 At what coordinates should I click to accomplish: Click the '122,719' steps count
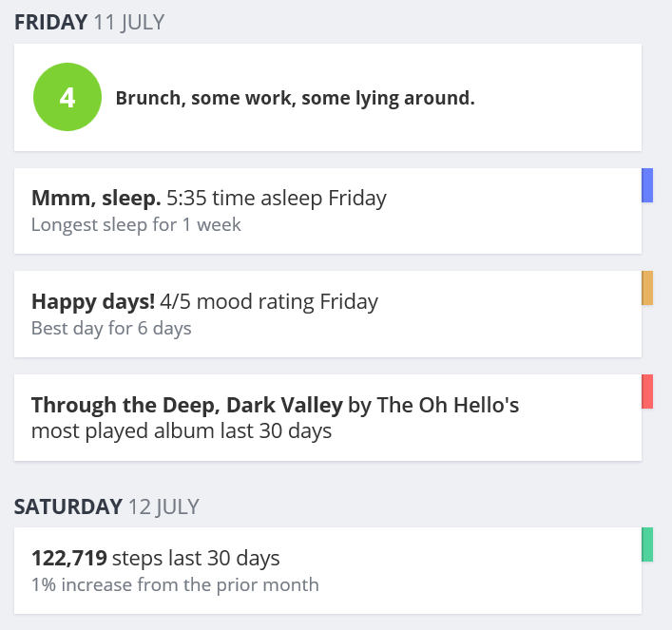[69, 558]
